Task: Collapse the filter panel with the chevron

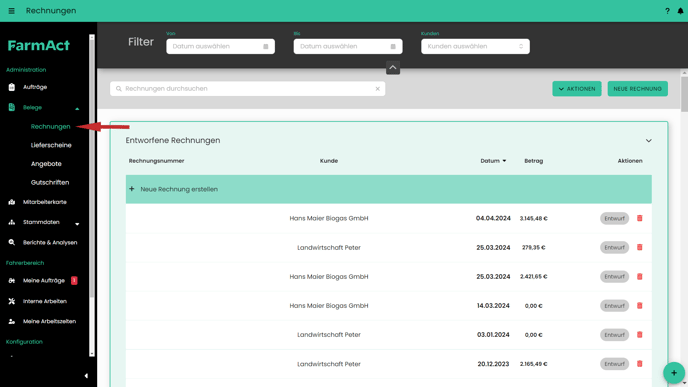Action: pos(393,68)
